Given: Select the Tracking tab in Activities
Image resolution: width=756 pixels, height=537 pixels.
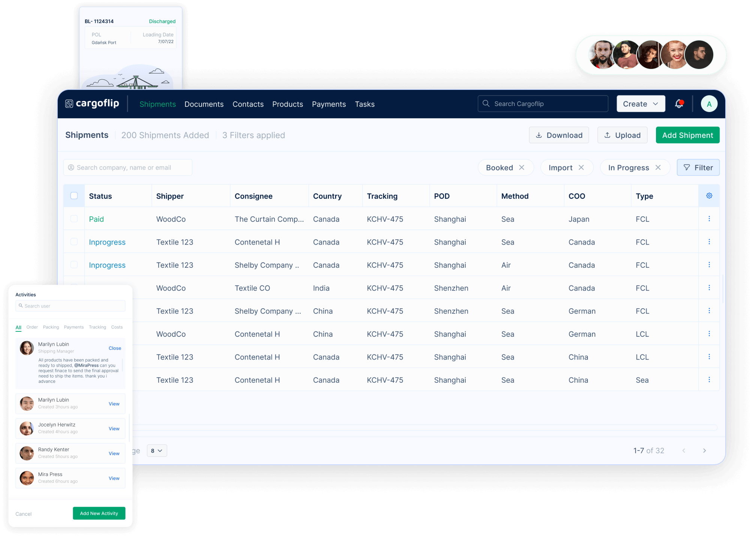Looking at the screenshot, I should 97,327.
